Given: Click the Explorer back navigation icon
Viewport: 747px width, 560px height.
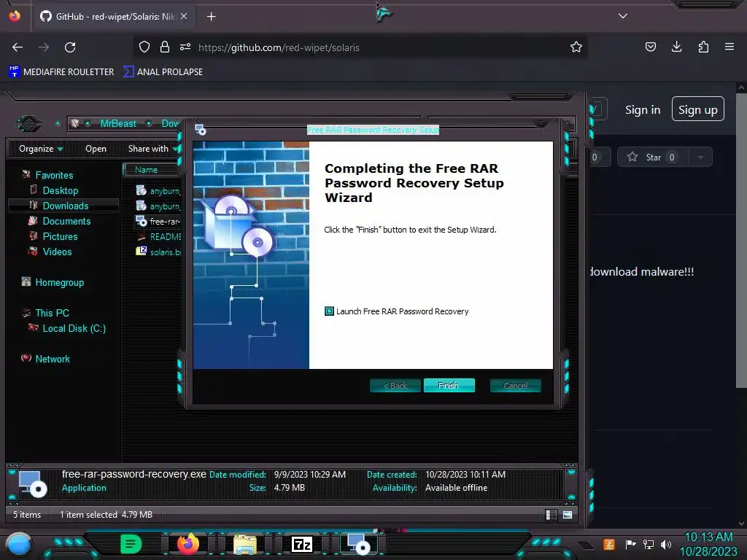Looking at the screenshot, I should point(29,124).
